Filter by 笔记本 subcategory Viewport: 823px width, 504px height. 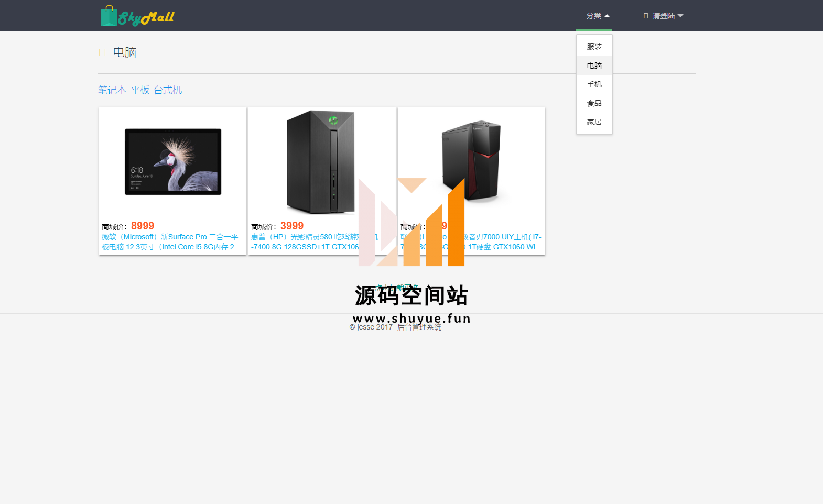[x=112, y=90]
